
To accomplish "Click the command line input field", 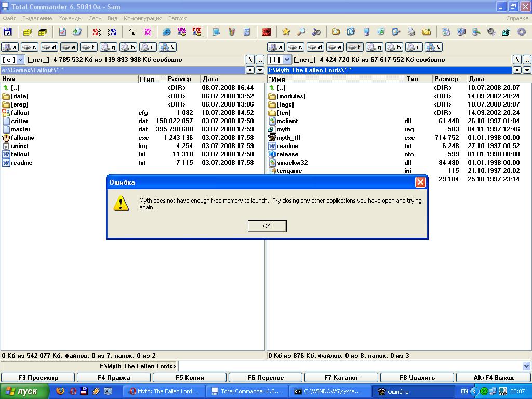I will pyautogui.click(x=350, y=366).
